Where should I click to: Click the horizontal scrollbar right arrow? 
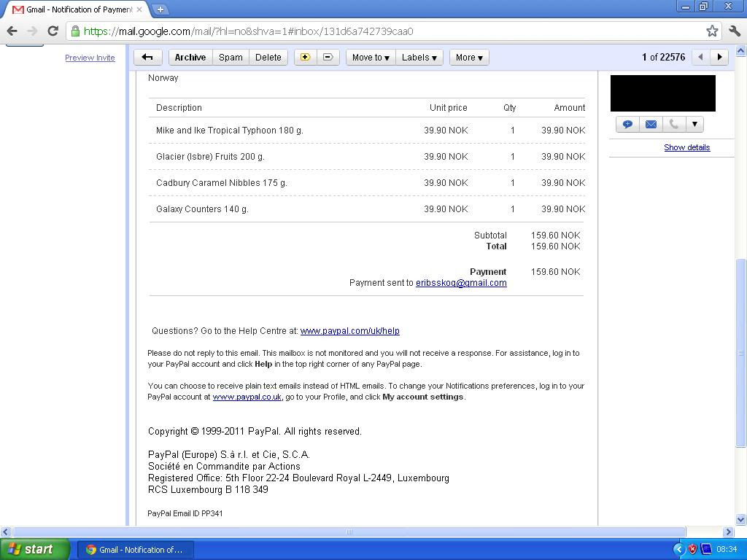(728, 532)
